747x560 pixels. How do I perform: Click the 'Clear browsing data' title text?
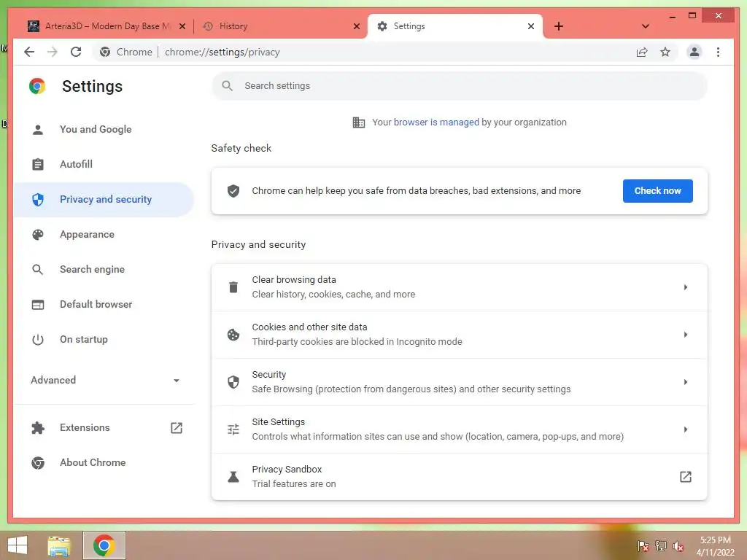tap(294, 280)
